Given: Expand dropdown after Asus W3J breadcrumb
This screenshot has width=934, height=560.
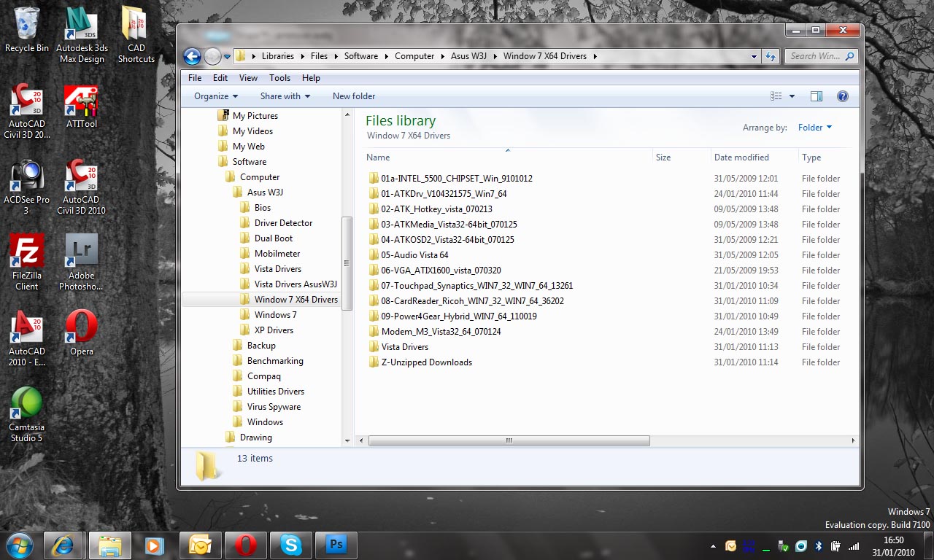Looking at the screenshot, I should (495, 56).
